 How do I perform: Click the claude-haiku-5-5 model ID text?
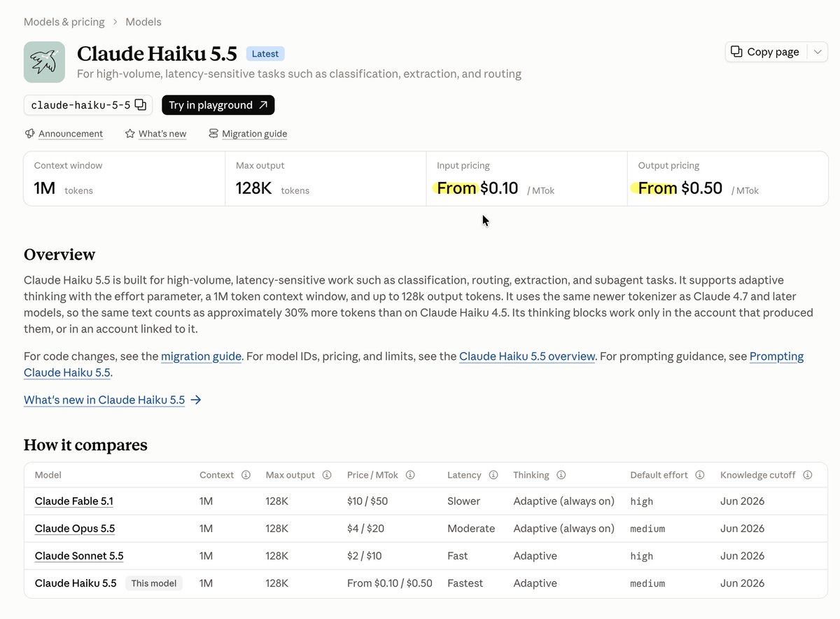(81, 105)
